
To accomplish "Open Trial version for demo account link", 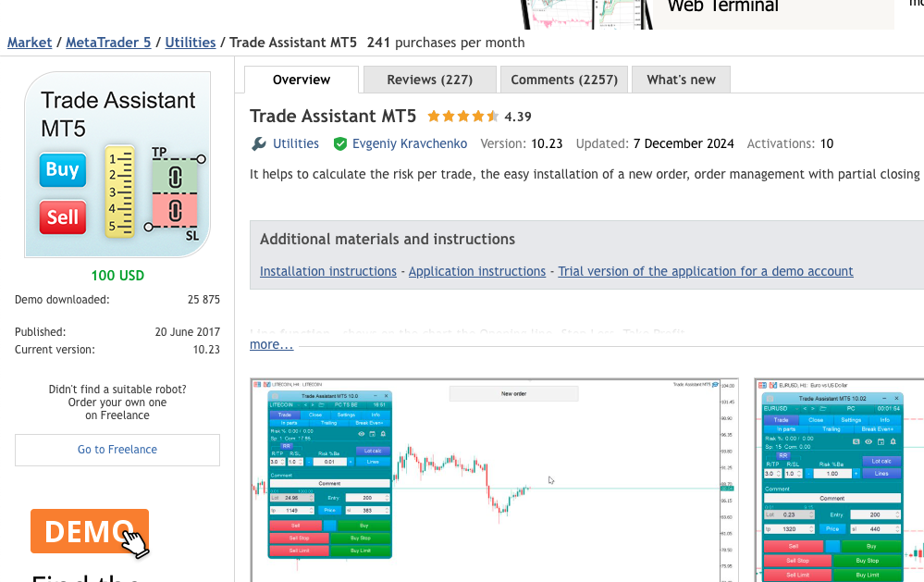I will tap(706, 271).
